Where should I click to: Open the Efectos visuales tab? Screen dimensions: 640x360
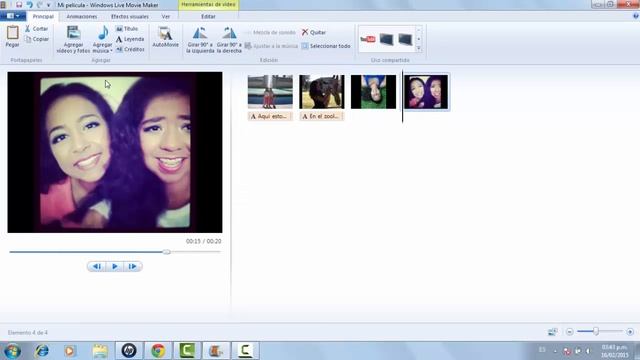tap(129, 16)
